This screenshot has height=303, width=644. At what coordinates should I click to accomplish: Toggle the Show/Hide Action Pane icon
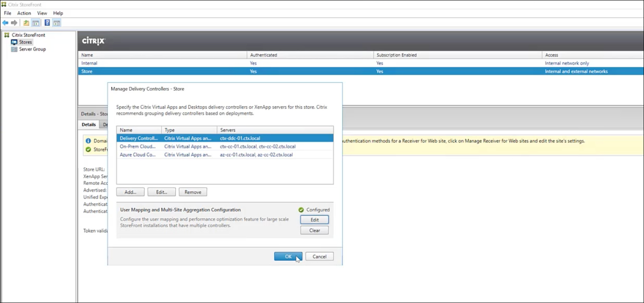pyautogui.click(x=57, y=23)
